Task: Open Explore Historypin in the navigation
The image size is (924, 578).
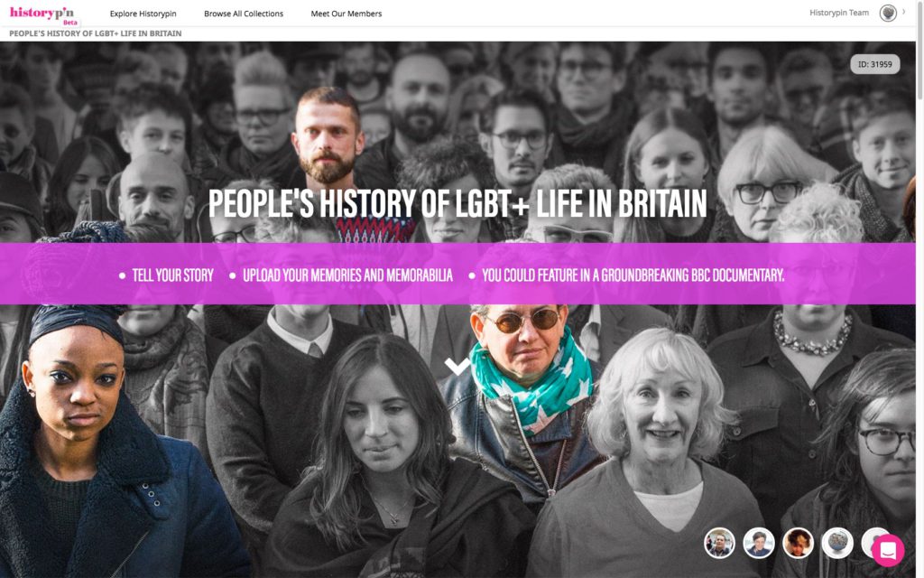Action: coord(143,14)
